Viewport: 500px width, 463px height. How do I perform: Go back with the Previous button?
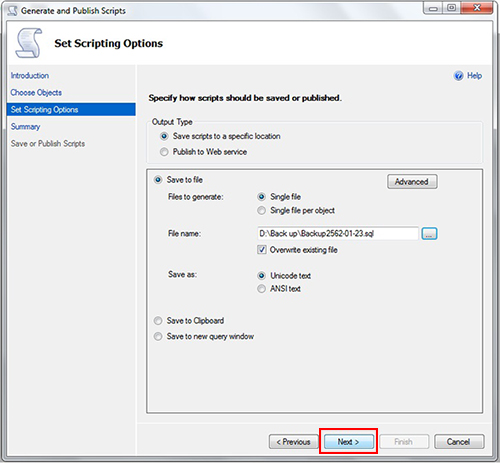click(x=293, y=442)
